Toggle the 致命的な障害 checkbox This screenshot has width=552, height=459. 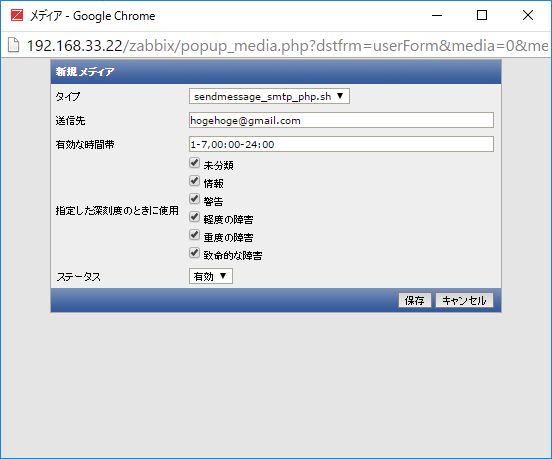pos(194,252)
